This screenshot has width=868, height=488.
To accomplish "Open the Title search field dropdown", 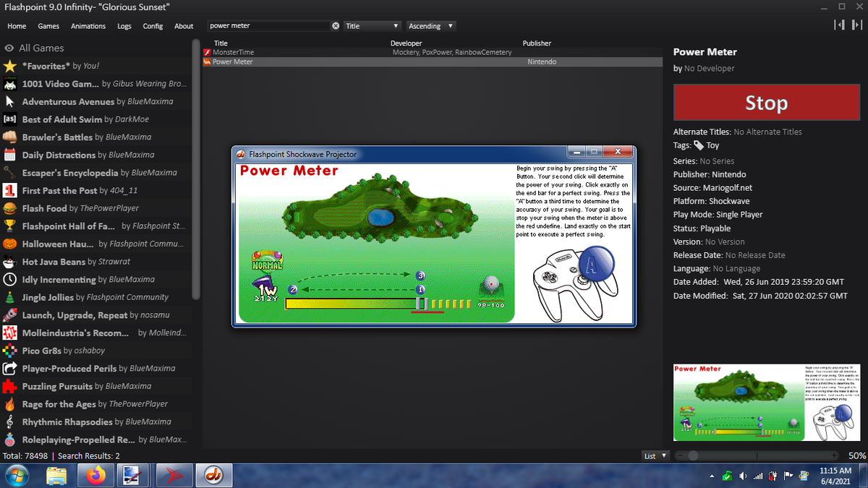I will pyautogui.click(x=371, y=25).
